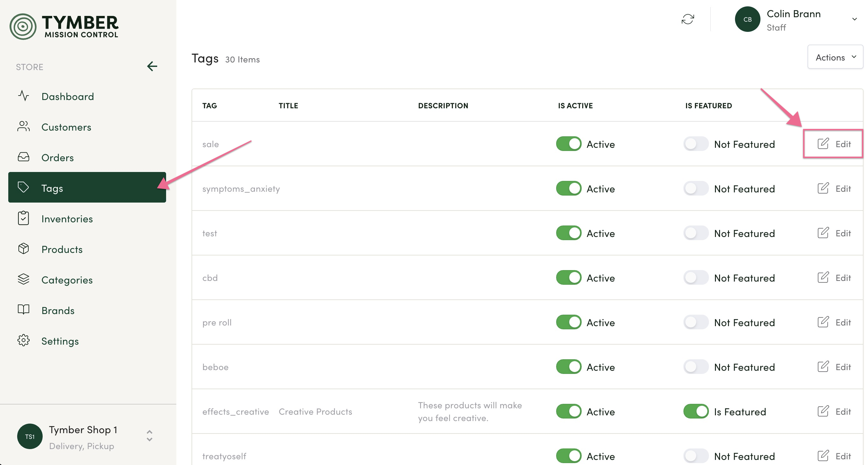This screenshot has width=868, height=465.
Task: Toggle Not Featured switch for cbd tag
Action: pos(696,278)
